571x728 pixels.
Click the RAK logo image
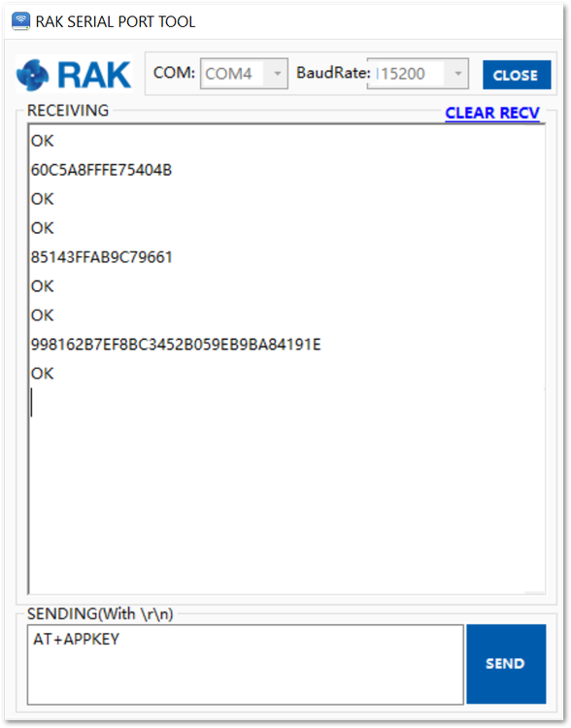(75, 75)
